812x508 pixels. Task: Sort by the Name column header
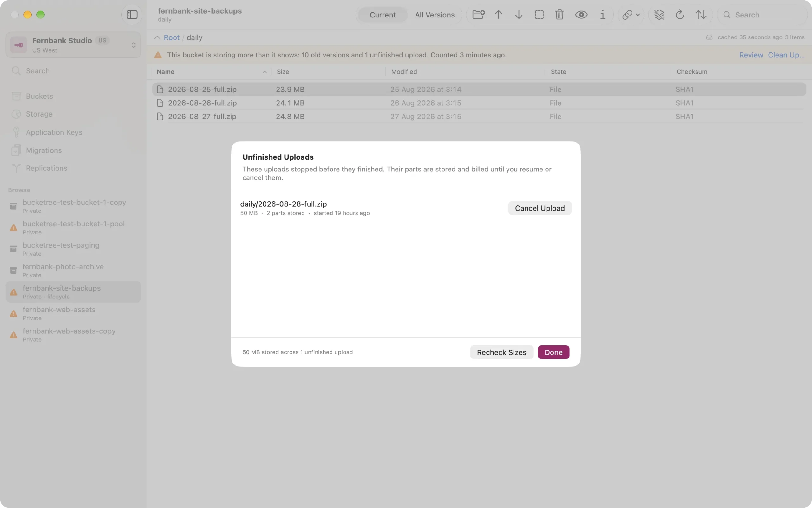click(211, 71)
